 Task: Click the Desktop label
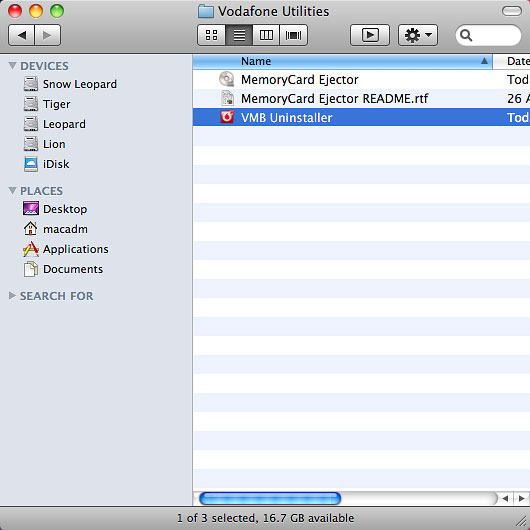[x=65, y=209]
